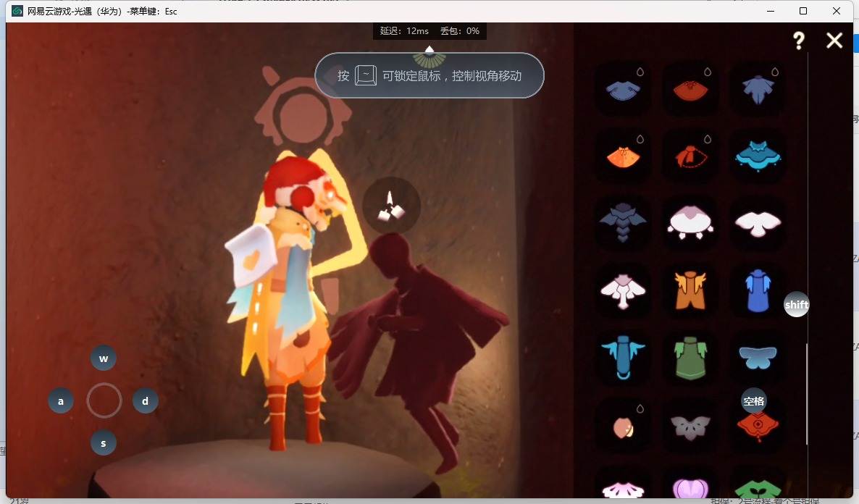Click the candle emote icon above the spirit
Image resolution: width=859 pixels, height=504 pixels.
coord(391,206)
